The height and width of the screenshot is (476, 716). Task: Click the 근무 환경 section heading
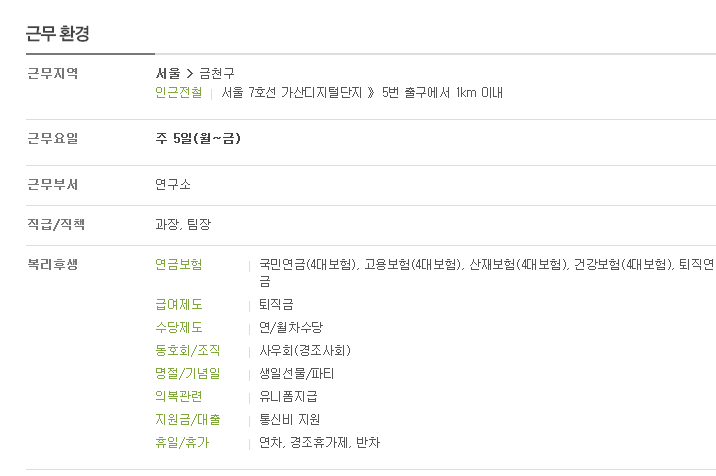pos(58,34)
